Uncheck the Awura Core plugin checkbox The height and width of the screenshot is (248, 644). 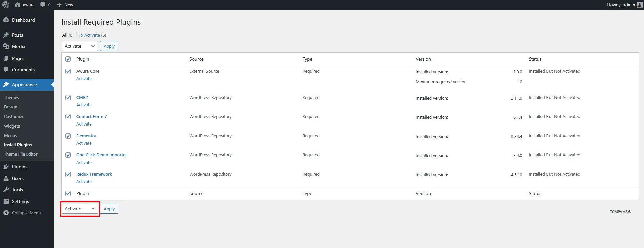pos(68,71)
